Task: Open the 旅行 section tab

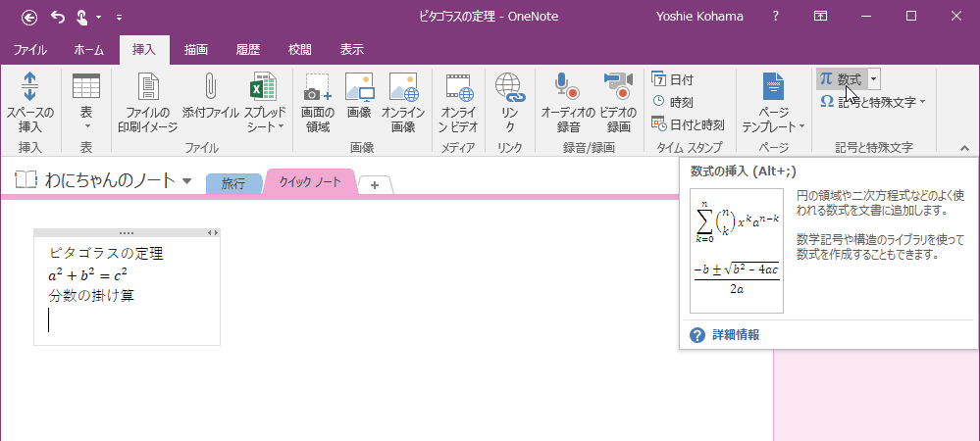Action: click(233, 183)
